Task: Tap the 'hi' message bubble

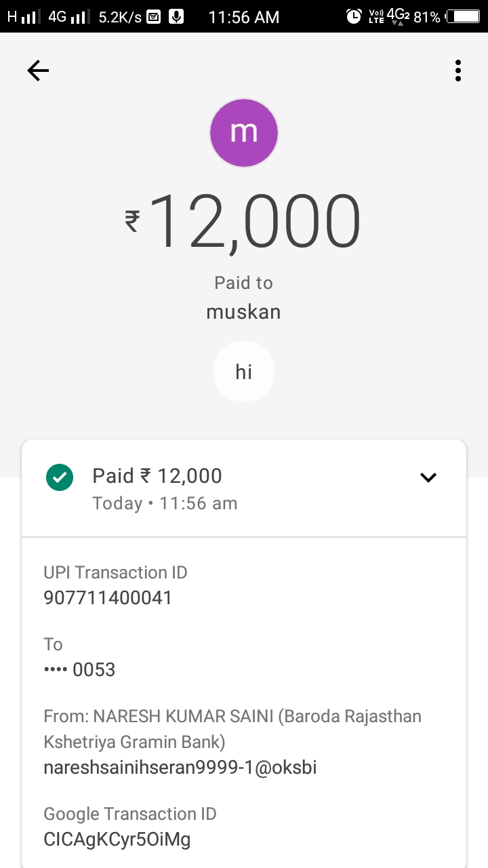Action: [244, 372]
